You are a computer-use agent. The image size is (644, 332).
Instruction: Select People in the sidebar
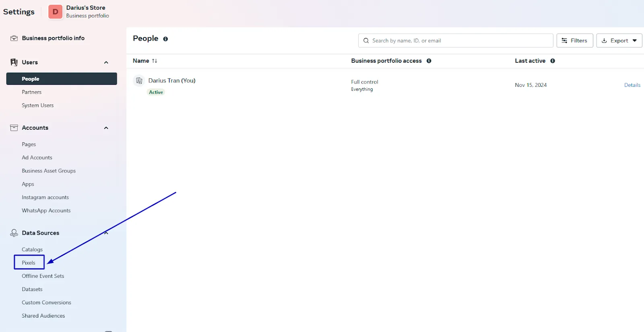click(62, 79)
